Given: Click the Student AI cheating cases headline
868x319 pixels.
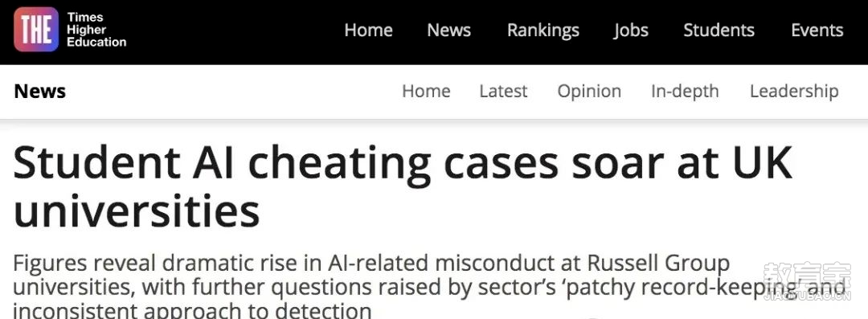Looking at the screenshot, I should click(x=403, y=187).
